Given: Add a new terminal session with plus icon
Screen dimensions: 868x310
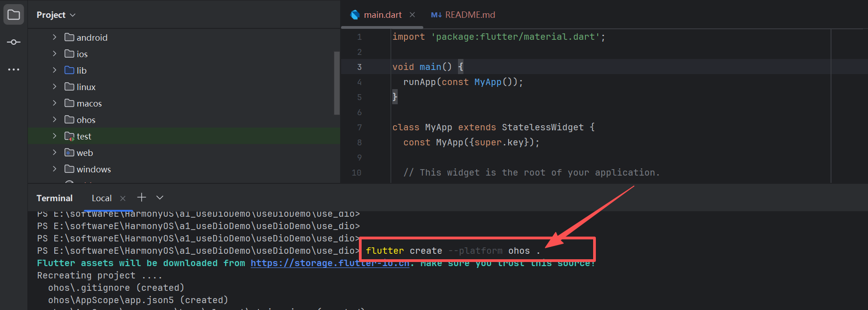Looking at the screenshot, I should 142,197.
